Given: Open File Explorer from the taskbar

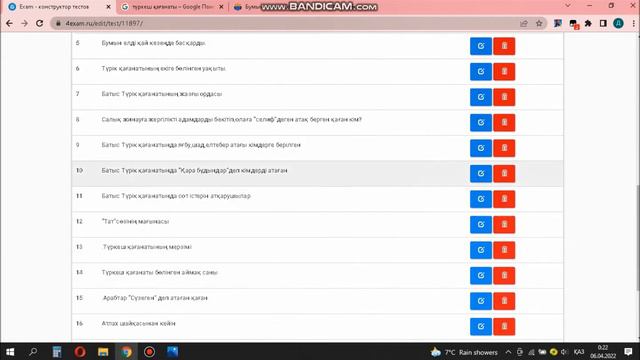Looking at the screenshot, I should tap(103, 352).
